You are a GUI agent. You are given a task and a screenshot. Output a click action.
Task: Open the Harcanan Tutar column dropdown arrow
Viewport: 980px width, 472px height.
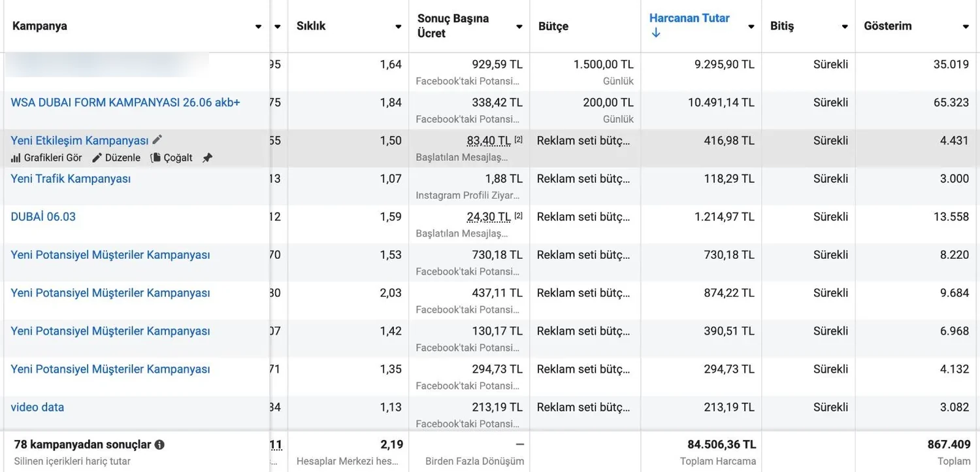click(x=751, y=27)
